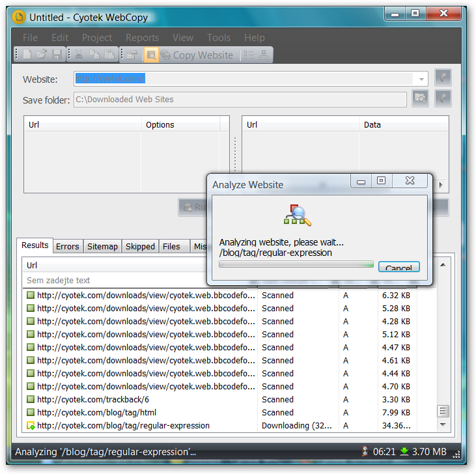
Task: Click the Paste clipboard icon
Action: (109, 55)
